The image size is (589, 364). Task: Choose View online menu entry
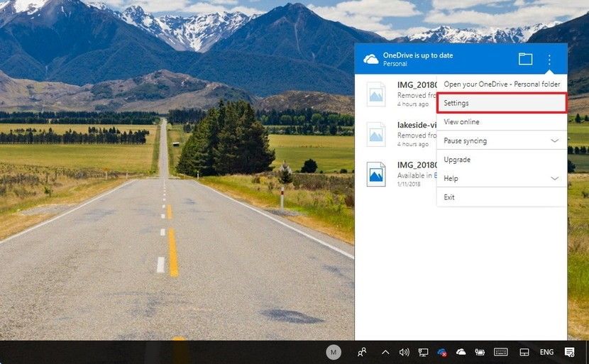[x=461, y=122]
